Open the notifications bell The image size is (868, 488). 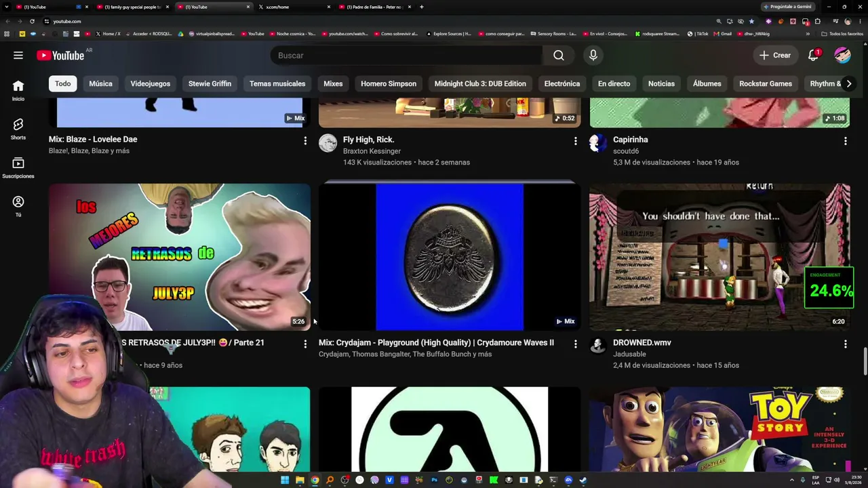coord(813,56)
